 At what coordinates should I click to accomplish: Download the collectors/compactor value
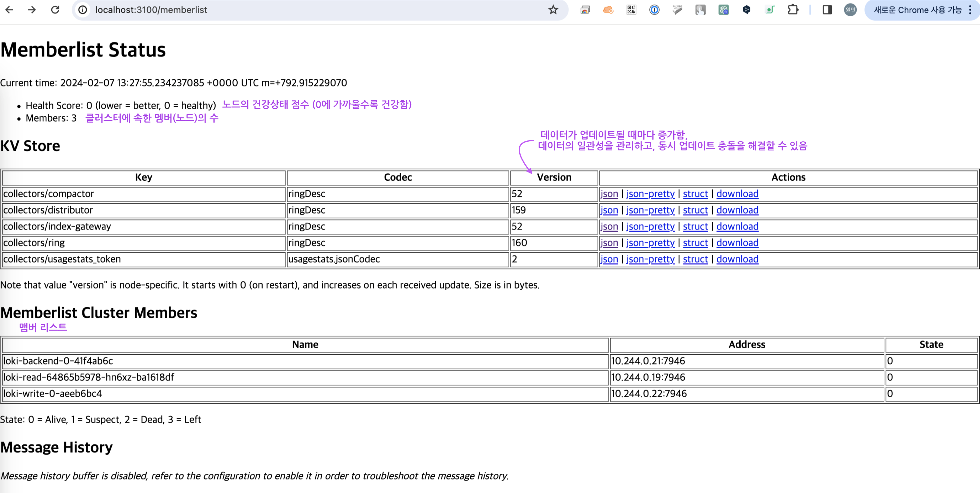tap(737, 194)
